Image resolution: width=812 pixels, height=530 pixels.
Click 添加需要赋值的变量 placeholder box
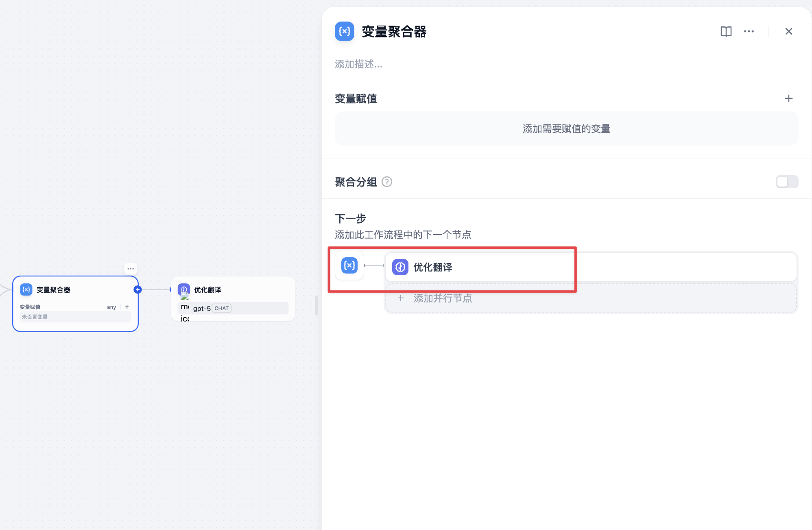point(566,128)
